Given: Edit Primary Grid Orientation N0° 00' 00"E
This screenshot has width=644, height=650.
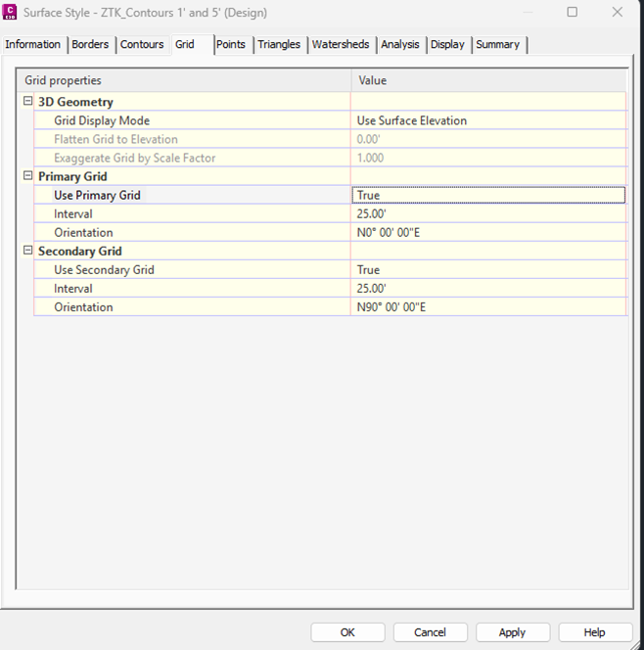Looking at the screenshot, I should (x=488, y=232).
